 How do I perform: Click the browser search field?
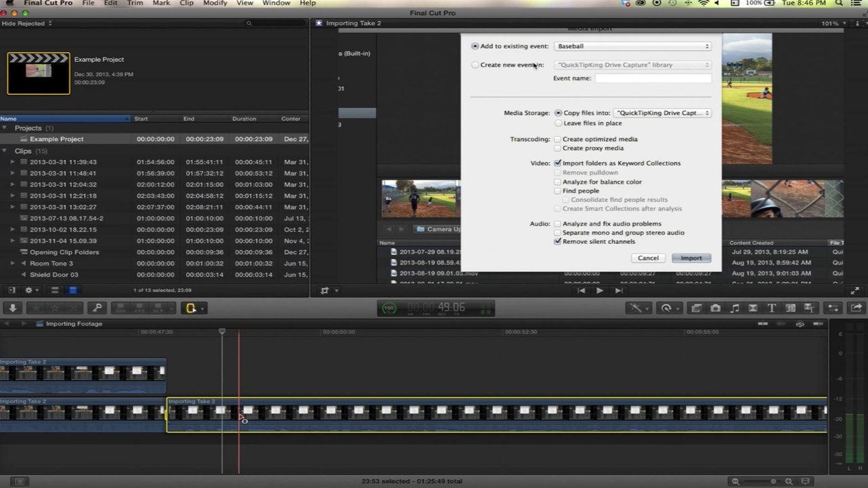point(276,24)
